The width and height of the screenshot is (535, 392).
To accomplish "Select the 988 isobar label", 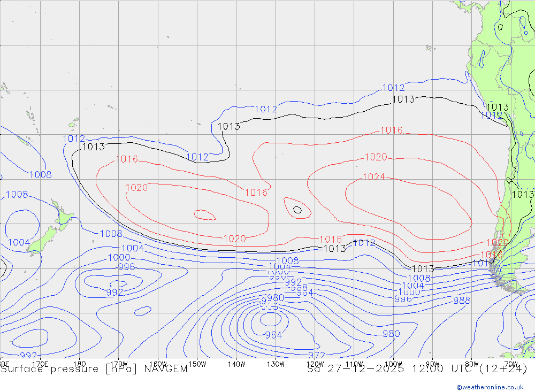I will pos(462,301).
